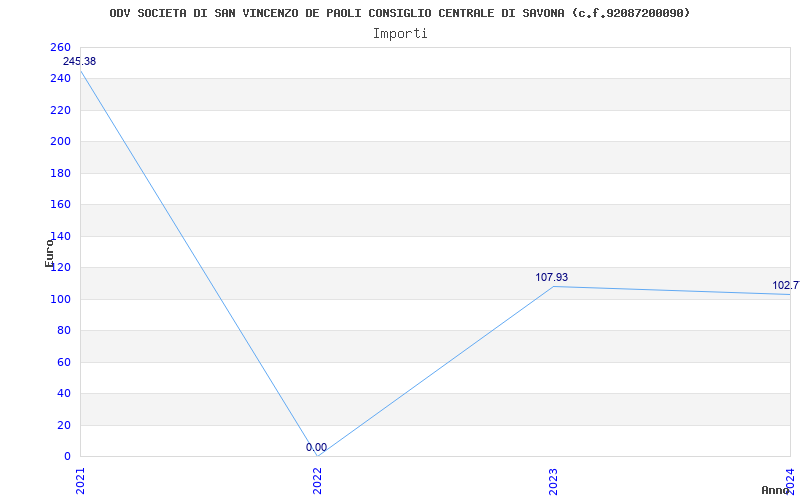Click the 240 y-axis tick label
Viewport: 800px width, 500px height.
point(60,79)
